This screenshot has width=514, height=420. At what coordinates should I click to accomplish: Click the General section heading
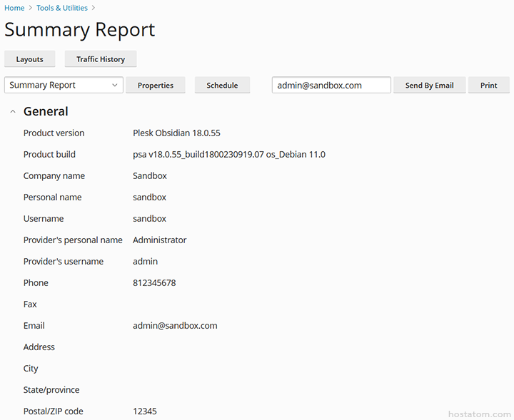(46, 112)
